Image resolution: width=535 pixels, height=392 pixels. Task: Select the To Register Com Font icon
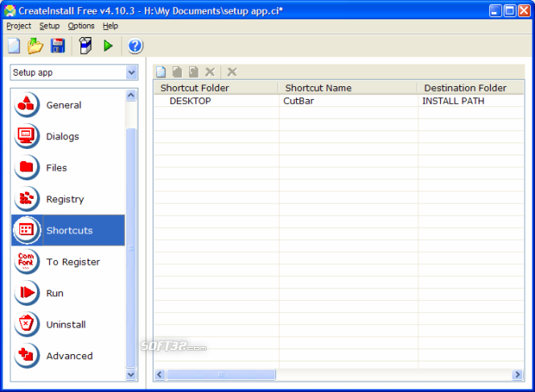(27, 262)
